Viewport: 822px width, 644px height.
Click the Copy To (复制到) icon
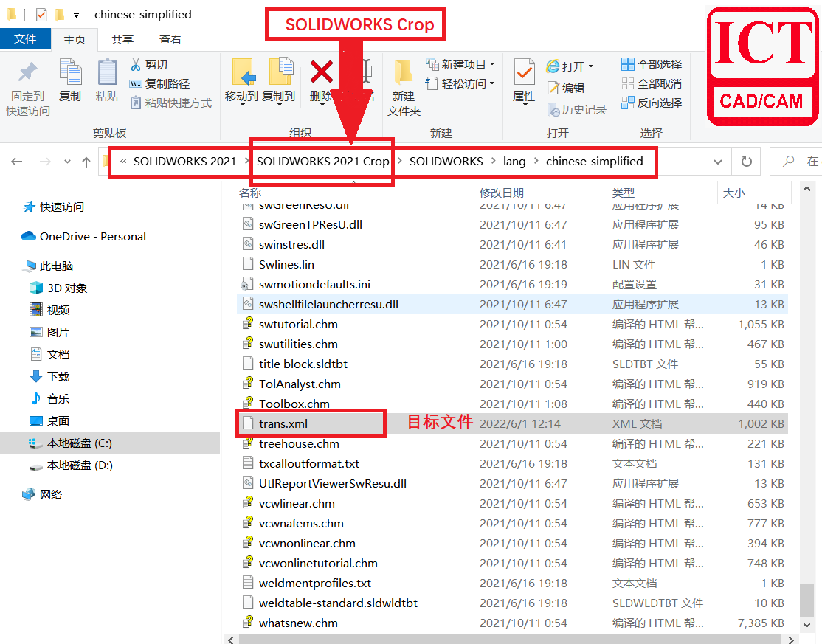coord(280,72)
